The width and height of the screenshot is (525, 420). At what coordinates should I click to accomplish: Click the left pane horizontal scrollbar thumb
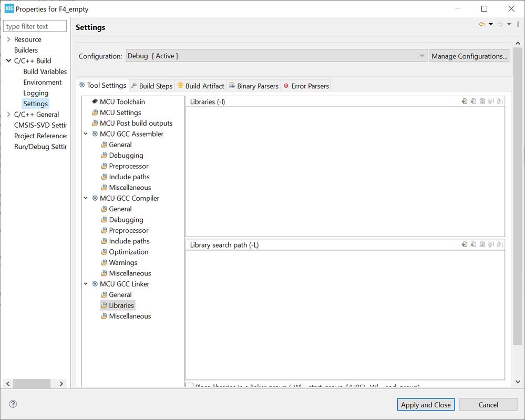point(32,384)
